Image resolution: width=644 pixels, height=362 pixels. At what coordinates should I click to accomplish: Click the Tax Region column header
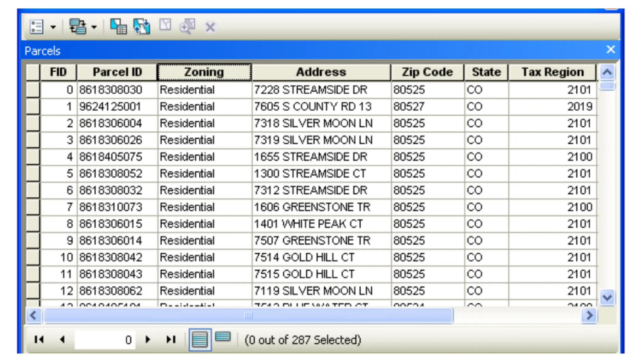(552, 72)
